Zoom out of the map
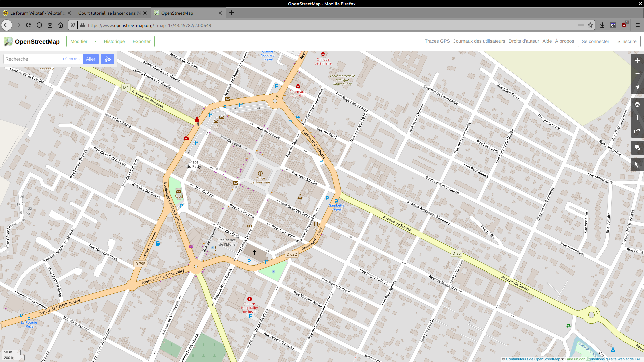 tap(637, 74)
